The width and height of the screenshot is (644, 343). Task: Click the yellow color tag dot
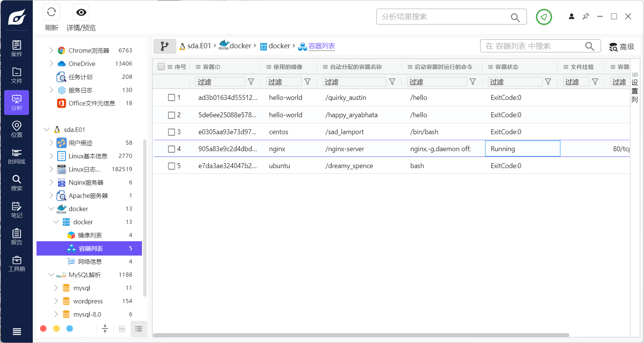pos(56,329)
